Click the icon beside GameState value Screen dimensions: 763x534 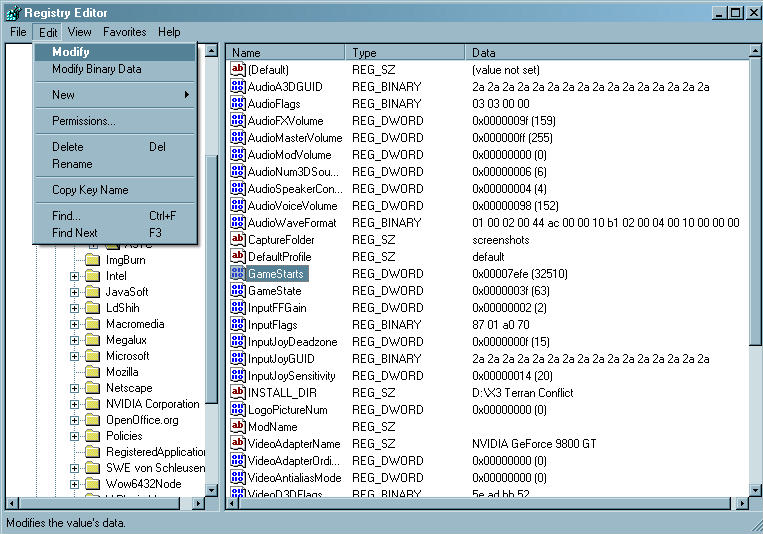tap(237, 291)
